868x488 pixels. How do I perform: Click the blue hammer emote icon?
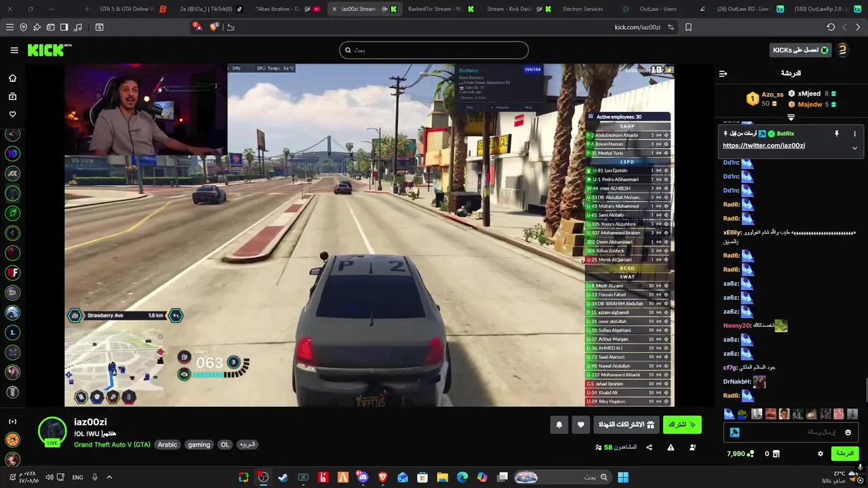[x=734, y=432]
